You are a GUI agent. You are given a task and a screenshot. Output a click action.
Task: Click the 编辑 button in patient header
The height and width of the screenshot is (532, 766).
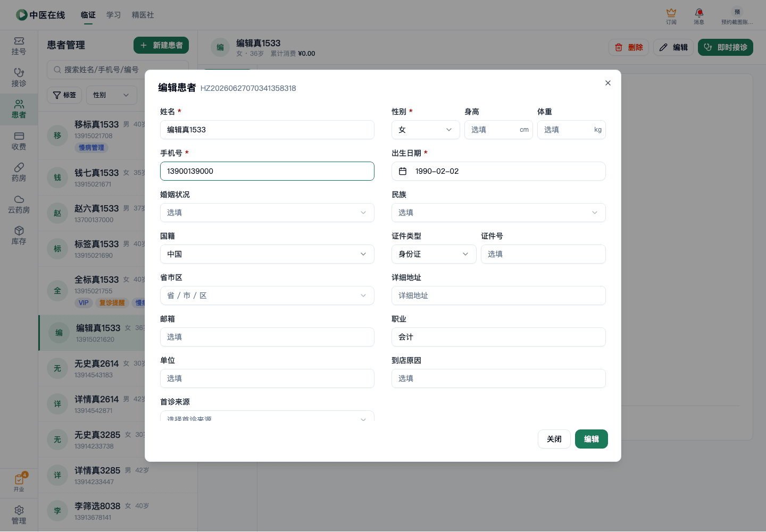tap(673, 47)
